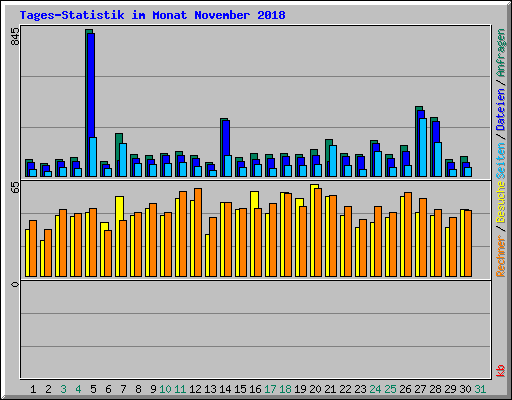Click green day label '31'
Viewport: 512px width, 400px height.
coord(480,389)
